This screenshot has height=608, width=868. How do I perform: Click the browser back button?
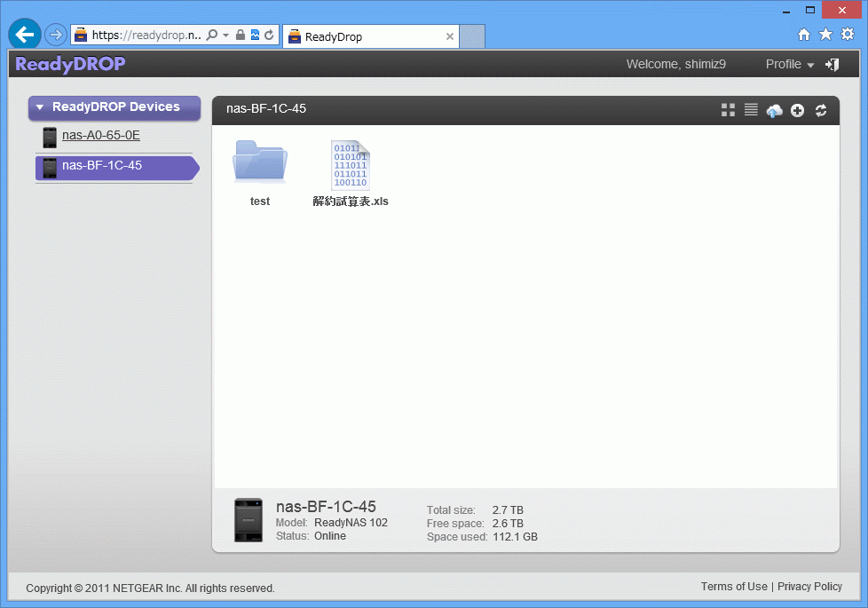25,35
